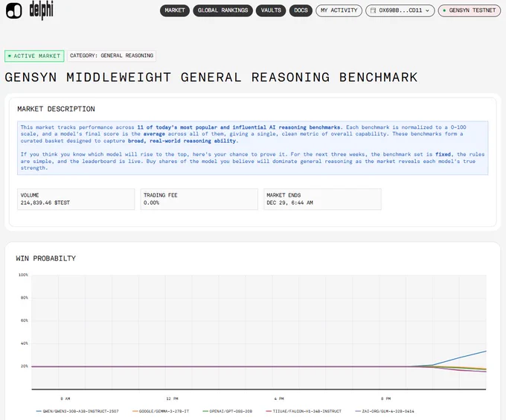The height and width of the screenshot is (420, 506).
Task: Go to Vaults section
Action: point(271,10)
